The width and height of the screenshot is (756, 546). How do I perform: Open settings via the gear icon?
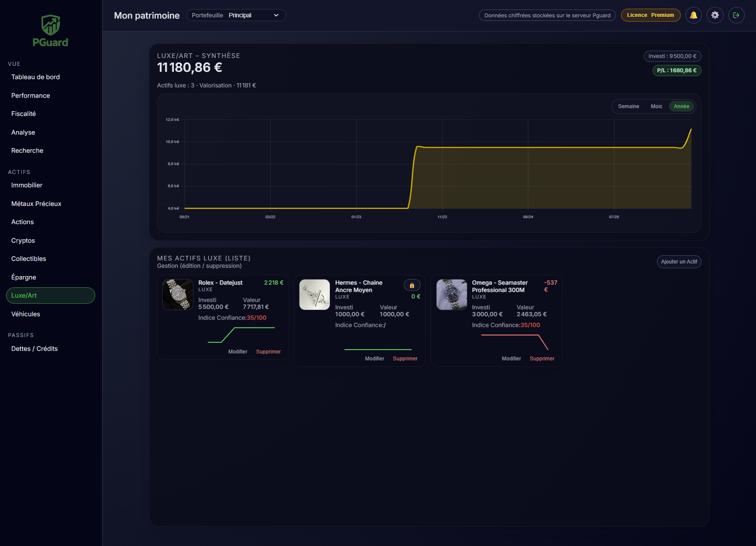[715, 15]
